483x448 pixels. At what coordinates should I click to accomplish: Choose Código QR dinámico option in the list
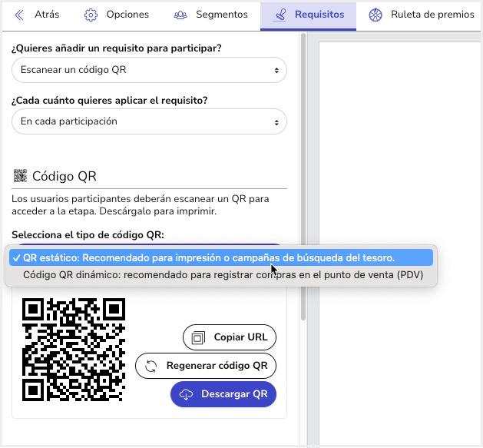221,275
